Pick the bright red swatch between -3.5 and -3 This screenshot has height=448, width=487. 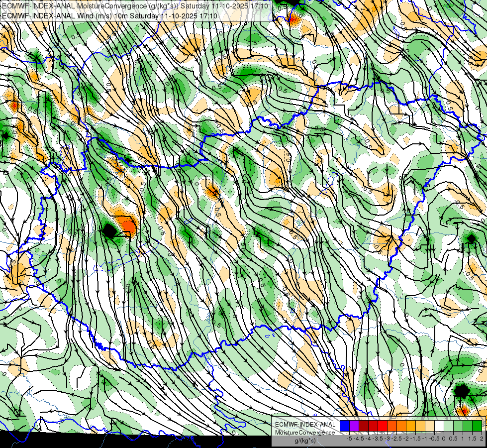pyautogui.click(x=383, y=426)
